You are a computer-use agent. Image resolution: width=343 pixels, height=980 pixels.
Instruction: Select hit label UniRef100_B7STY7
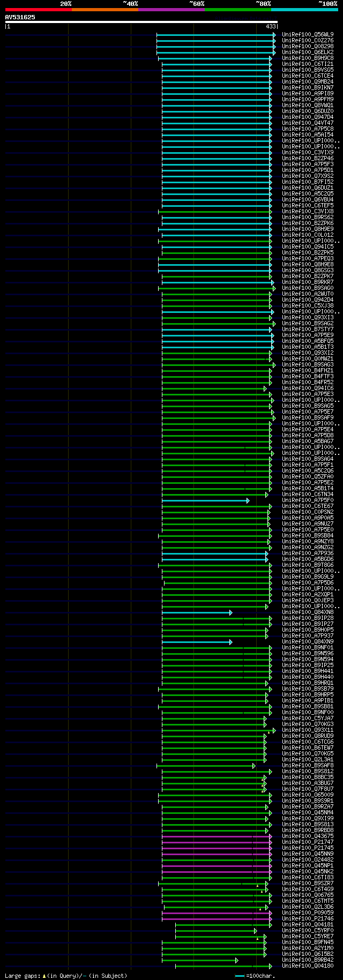tap(308, 330)
